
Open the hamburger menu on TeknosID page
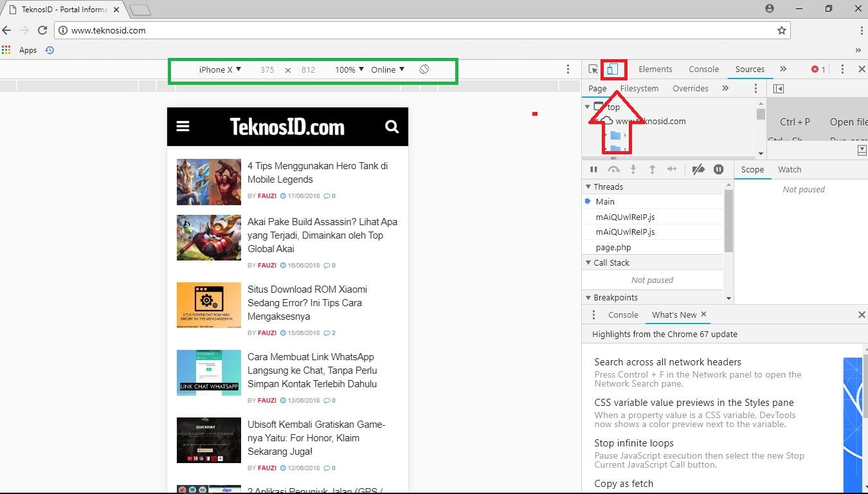pos(183,127)
